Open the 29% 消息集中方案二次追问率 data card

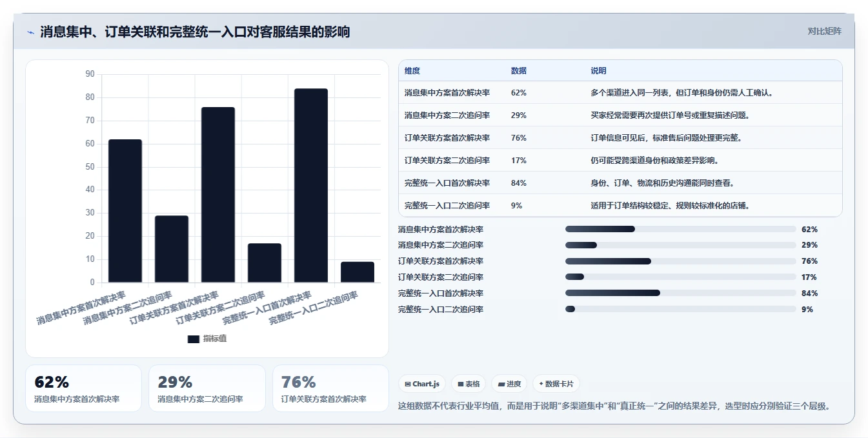tap(207, 388)
